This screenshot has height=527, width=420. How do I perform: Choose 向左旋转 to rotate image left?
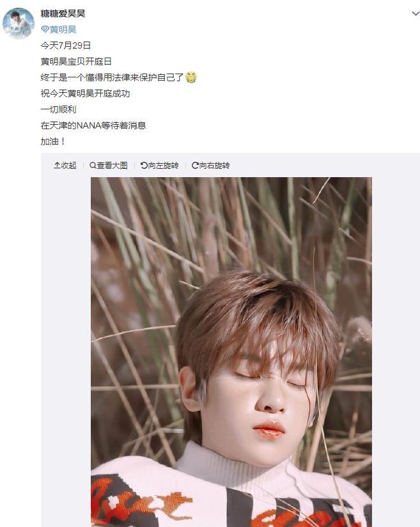[163, 166]
